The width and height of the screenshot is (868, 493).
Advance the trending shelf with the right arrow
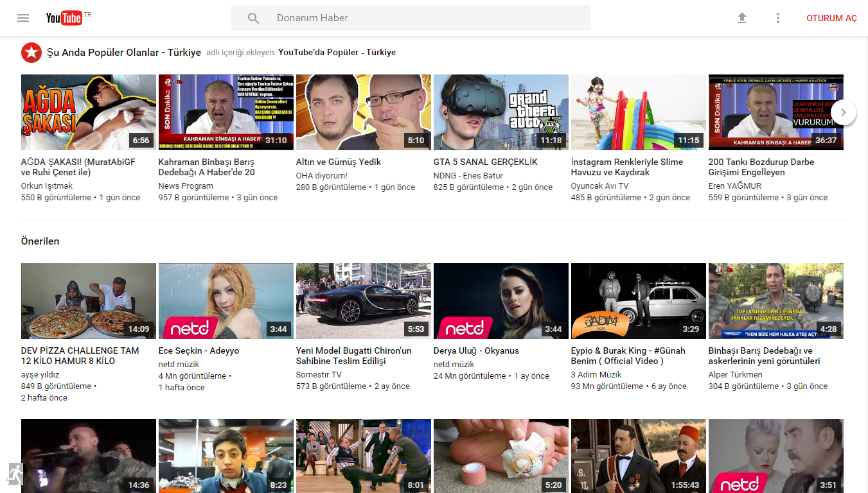pos(844,112)
